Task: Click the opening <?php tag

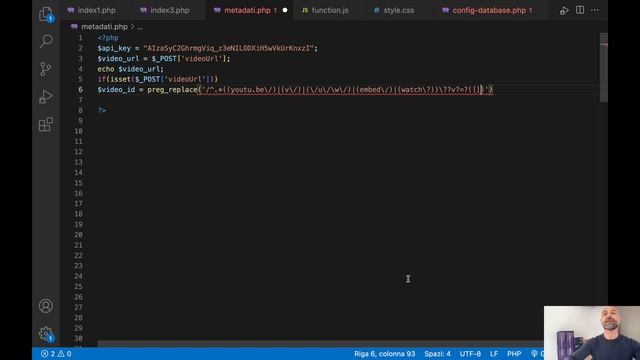Action: pos(108,38)
